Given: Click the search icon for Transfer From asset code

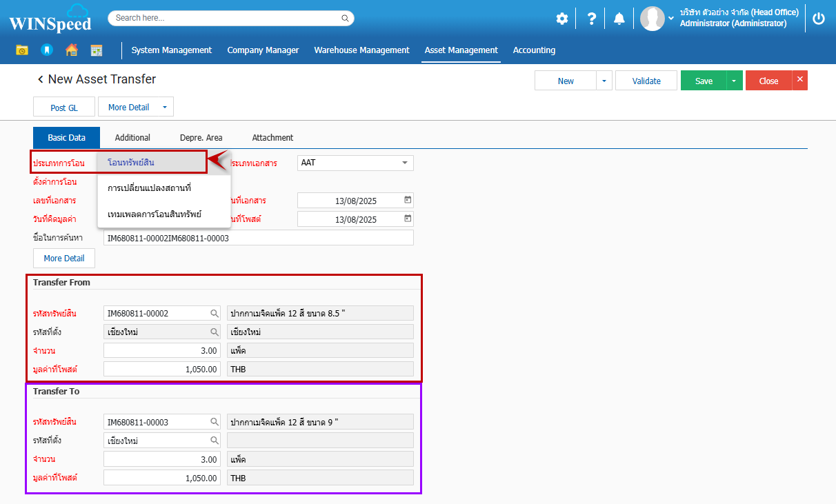Looking at the screenshot, I should (x=215, y=314).
